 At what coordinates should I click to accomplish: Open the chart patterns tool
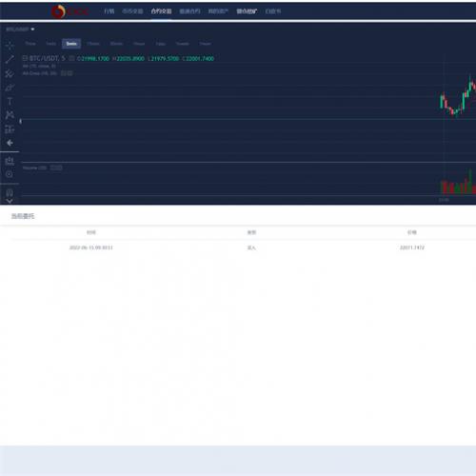click(x=10, y=115)
